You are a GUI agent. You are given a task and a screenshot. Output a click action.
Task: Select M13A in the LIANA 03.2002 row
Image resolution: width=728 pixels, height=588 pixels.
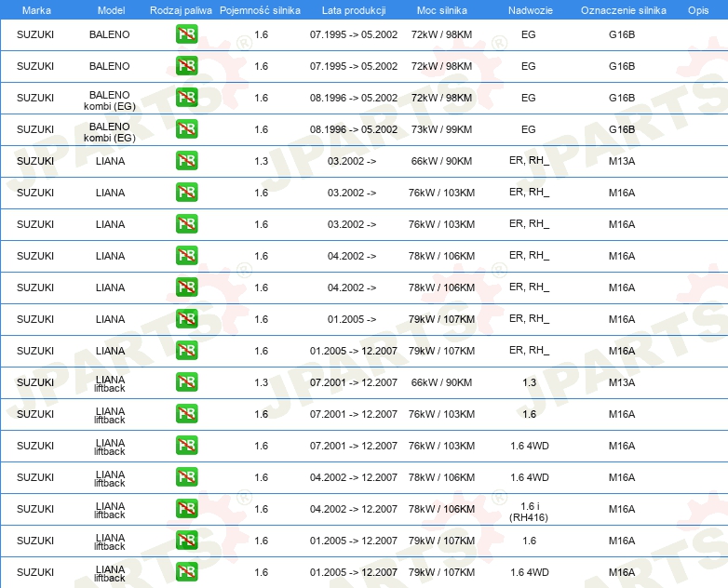click(x=622, y=161)
